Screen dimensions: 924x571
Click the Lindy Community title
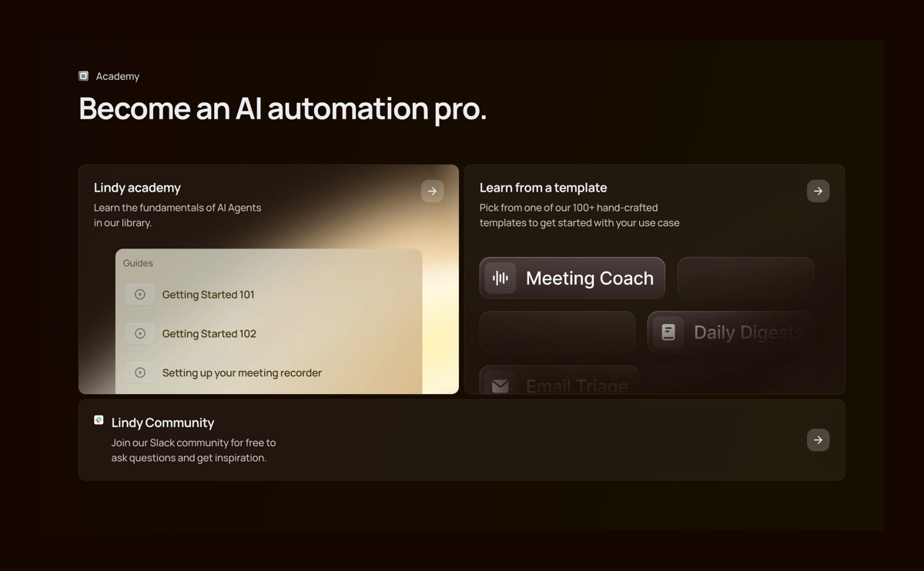[162, 422]
